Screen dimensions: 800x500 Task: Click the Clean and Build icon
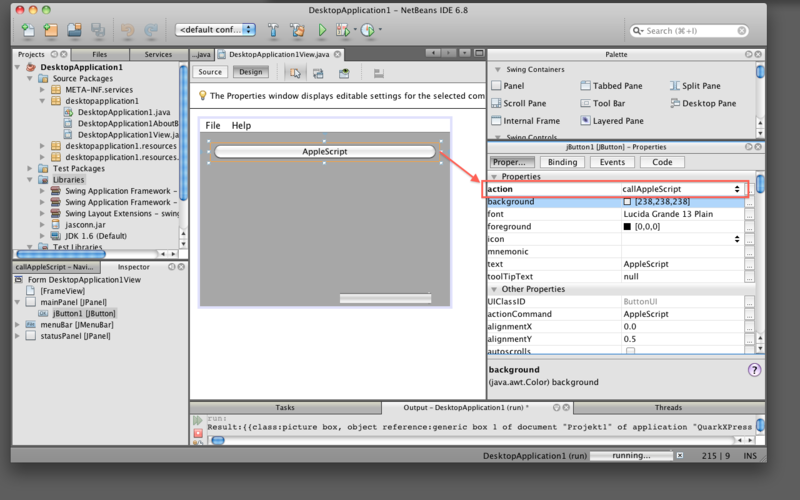tap(297, 31)
